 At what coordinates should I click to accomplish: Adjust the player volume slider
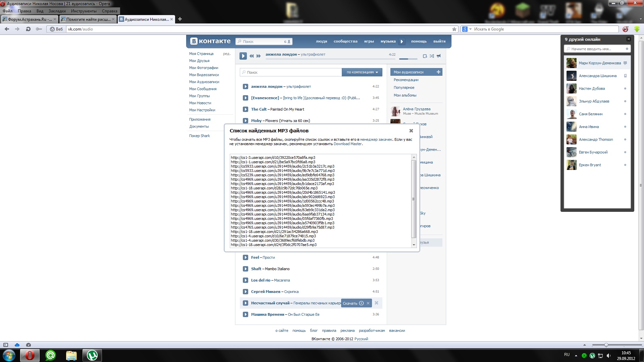click(x=408, y=59)
